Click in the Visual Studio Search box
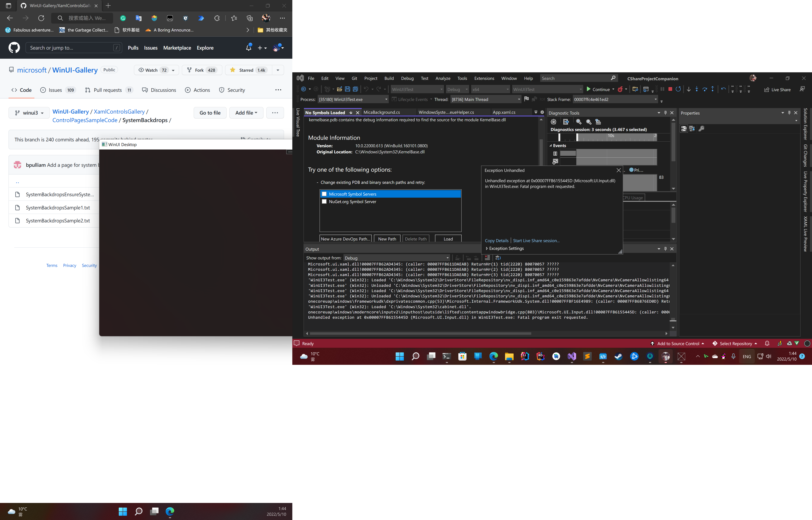 (x=579, y=78)
